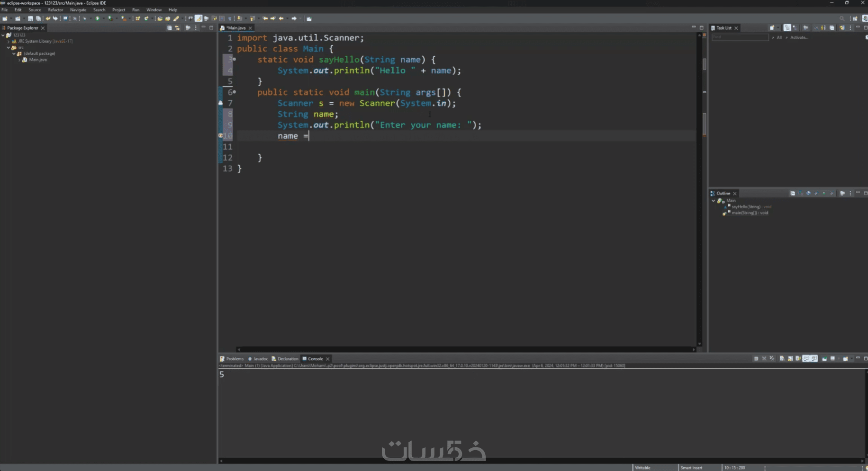This screenshot has height=471, width=868.
Task: Click the Writable status bar entry
Action: pyautogui.click(x=643, y=468)
